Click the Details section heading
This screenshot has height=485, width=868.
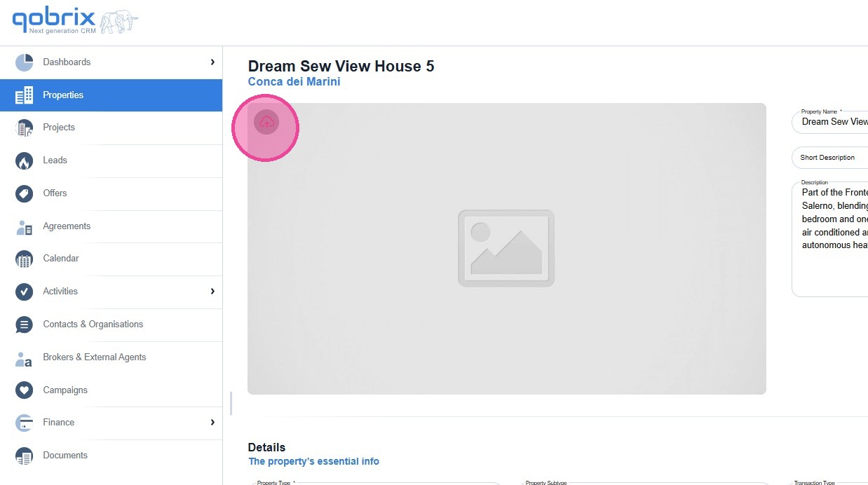pyautogui.click(x=267, y=447)
